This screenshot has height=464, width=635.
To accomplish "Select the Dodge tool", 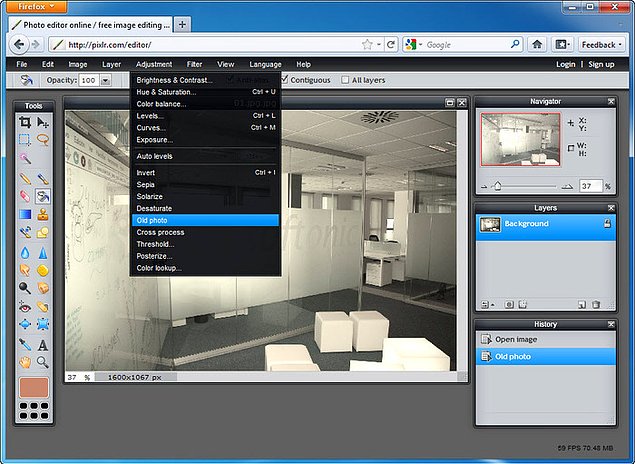I will click(x=25, y=288).
